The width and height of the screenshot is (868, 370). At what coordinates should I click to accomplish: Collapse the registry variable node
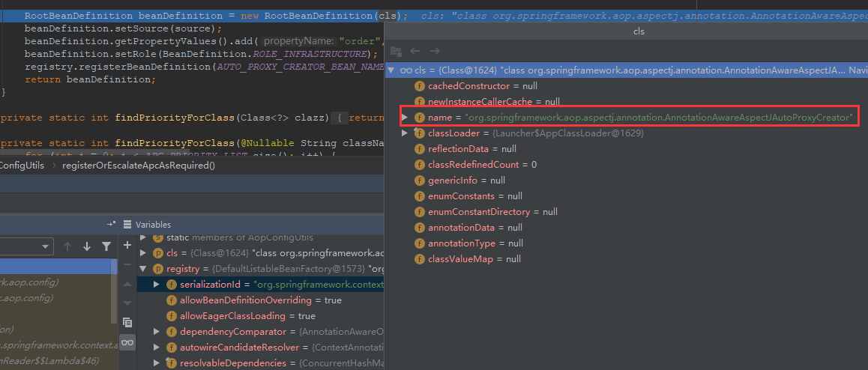point(143,269)
